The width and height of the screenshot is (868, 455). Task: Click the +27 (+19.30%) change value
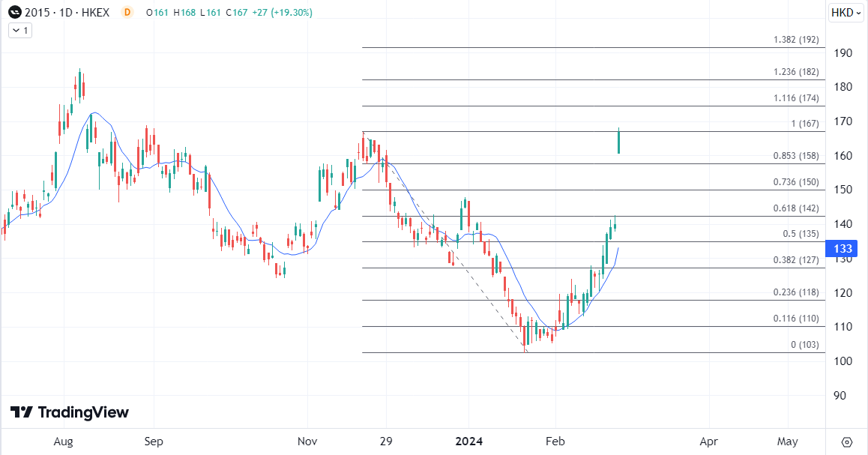pyautogui.click(x=282, y=12)
